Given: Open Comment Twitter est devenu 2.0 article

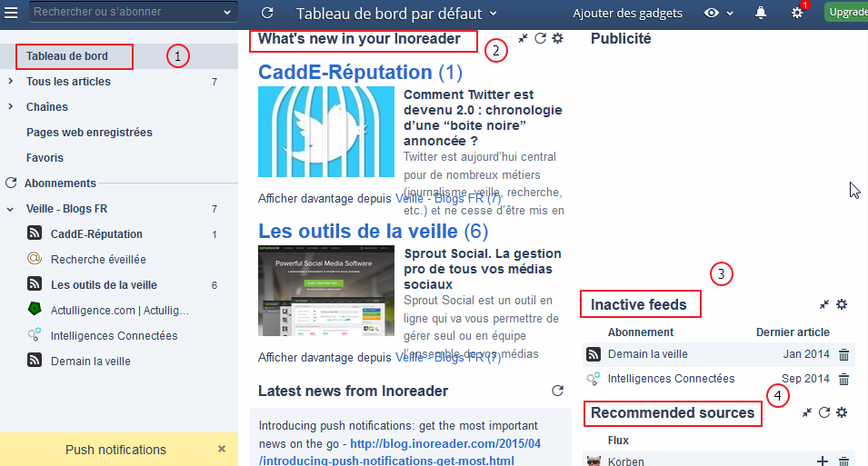Looking at the screenshot, I should pyautogui.click(x=483, y=118).
